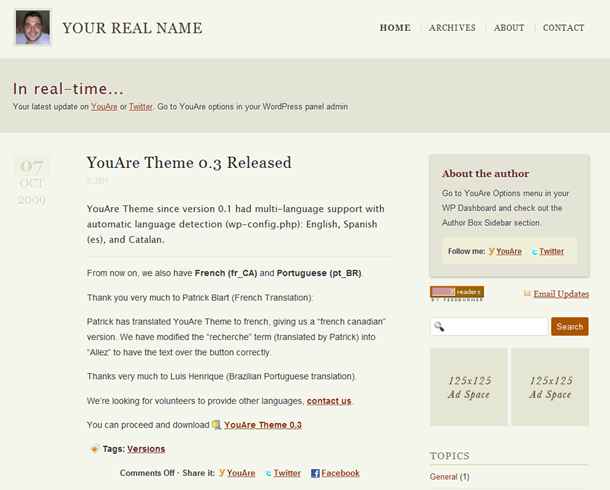This screenshot has height=490, width=610.
Task: Share post via YouAre text link
Action: [x=241, y=473]
